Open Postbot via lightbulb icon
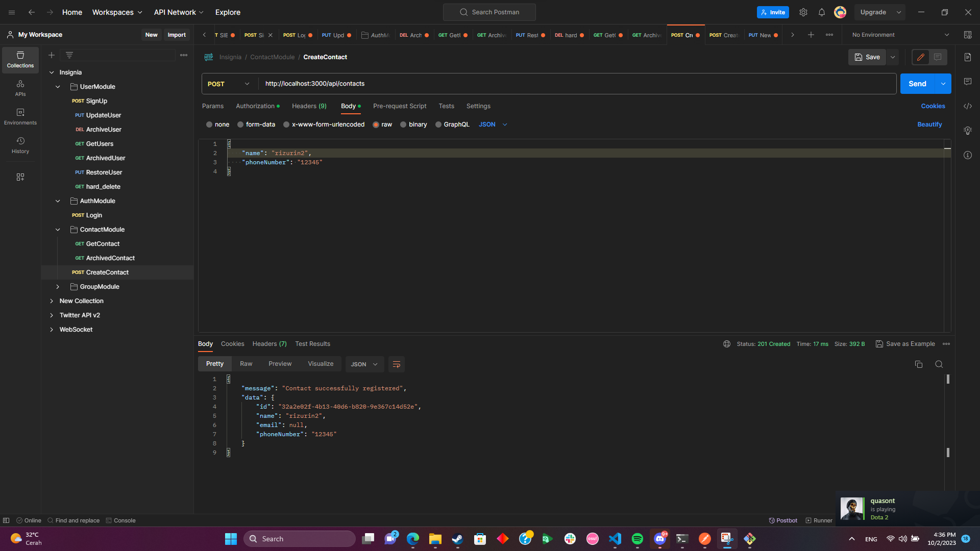 pyautogui.click(x=968, y=131)
